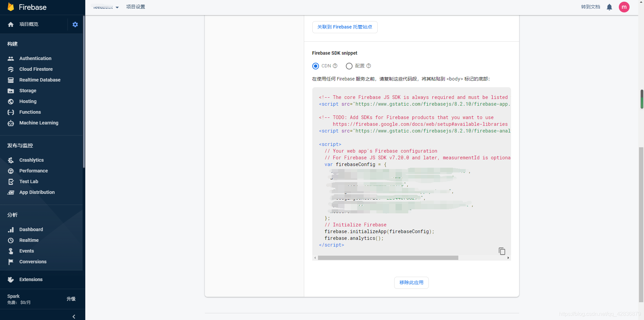Copy the SDK snippet with copy icon

pos(502,251)
